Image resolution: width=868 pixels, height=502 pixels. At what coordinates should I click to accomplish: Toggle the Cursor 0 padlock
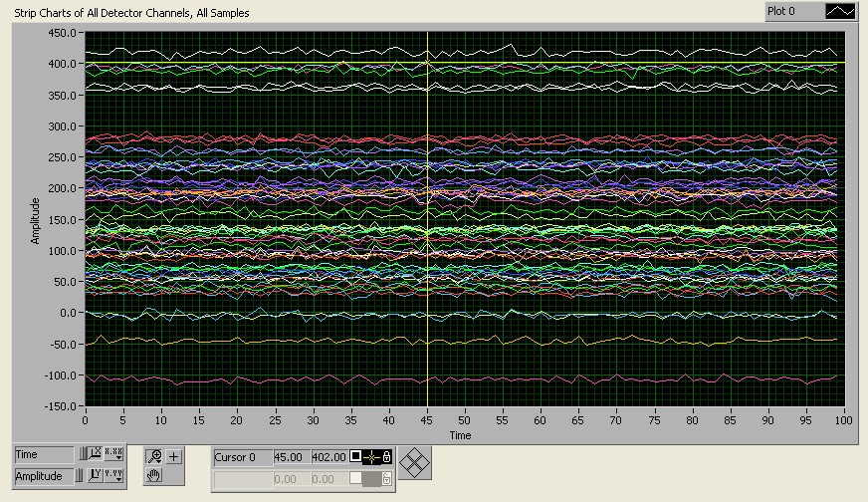click(x=386, y=457)
